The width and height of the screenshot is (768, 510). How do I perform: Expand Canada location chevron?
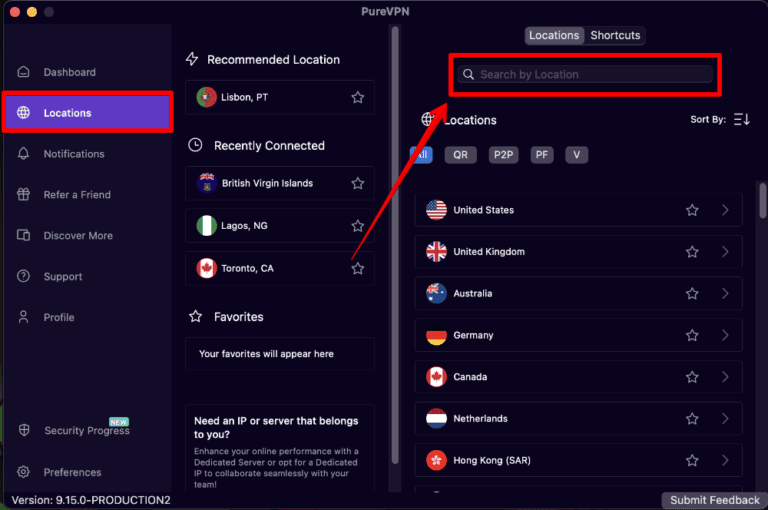(x=725, y=377)
